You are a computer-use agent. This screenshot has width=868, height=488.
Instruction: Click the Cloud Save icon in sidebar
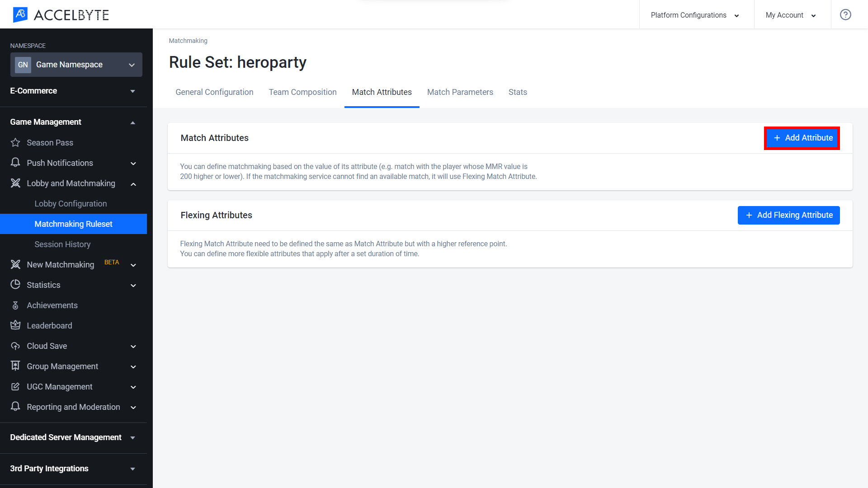15,346
